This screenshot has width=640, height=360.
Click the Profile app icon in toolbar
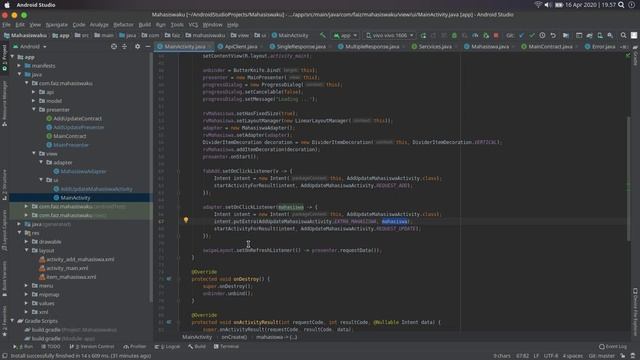tap(475, 36)
